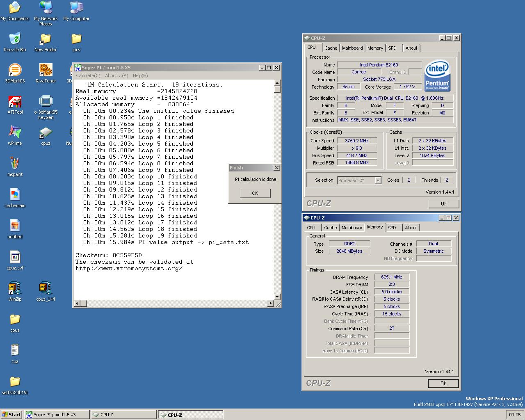Open the Calculate(C) menu in Super PI

click(x=88, y=75)
